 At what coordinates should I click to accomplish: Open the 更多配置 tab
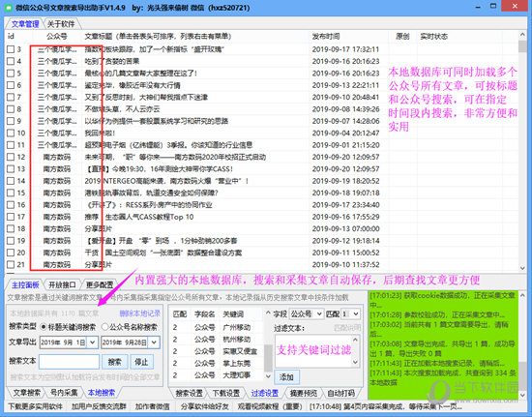click(100, 284)
